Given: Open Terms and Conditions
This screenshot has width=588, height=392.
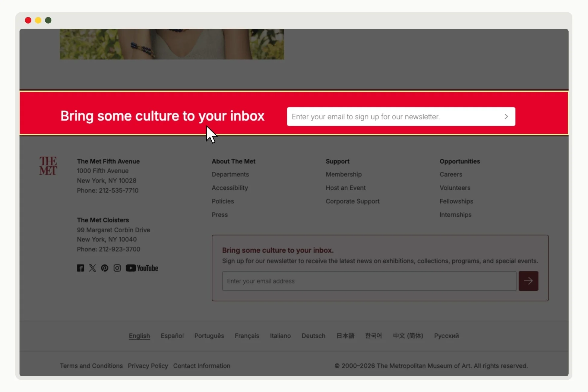Looking at the screenshot, I should click(x=91, y=366).
